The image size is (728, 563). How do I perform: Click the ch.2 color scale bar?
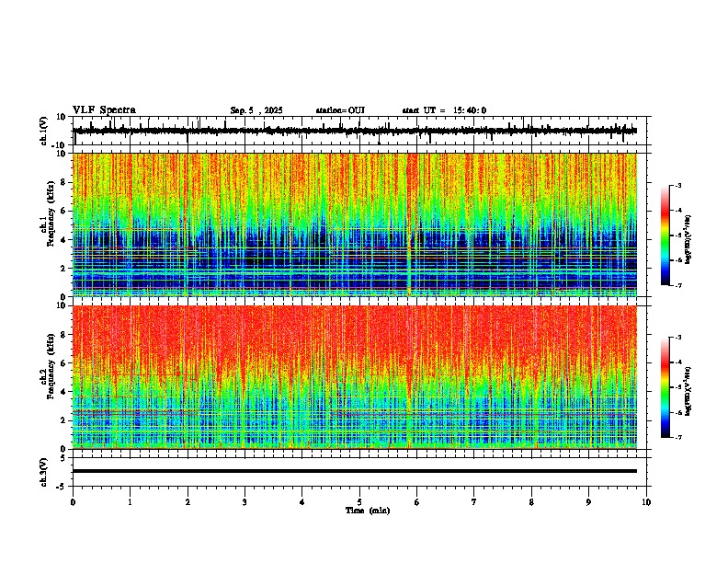665,387
